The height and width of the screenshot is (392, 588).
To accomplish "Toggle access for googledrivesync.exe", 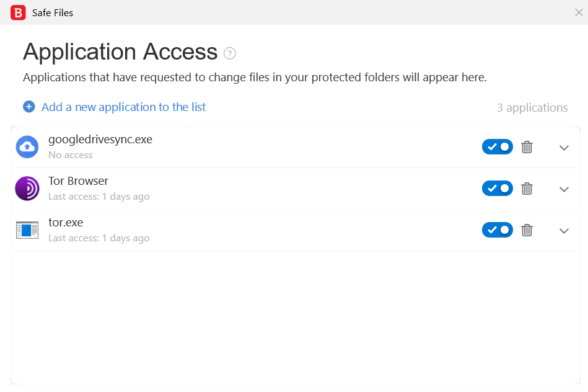I will point(498,147).
